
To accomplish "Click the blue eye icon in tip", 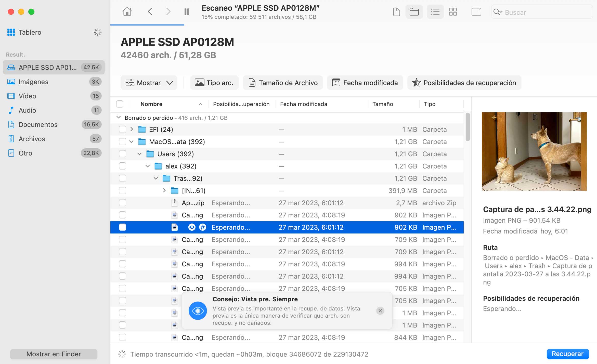I will click(x=198, y=311).
